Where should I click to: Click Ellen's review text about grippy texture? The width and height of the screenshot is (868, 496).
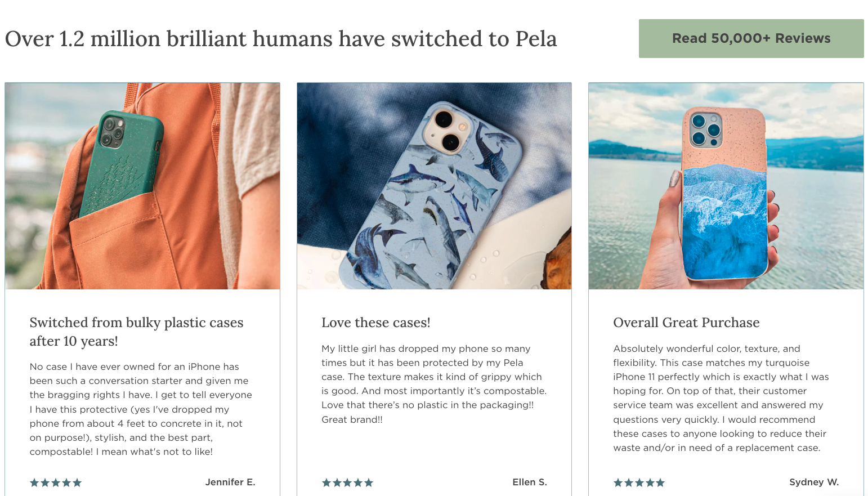(434, 384)
